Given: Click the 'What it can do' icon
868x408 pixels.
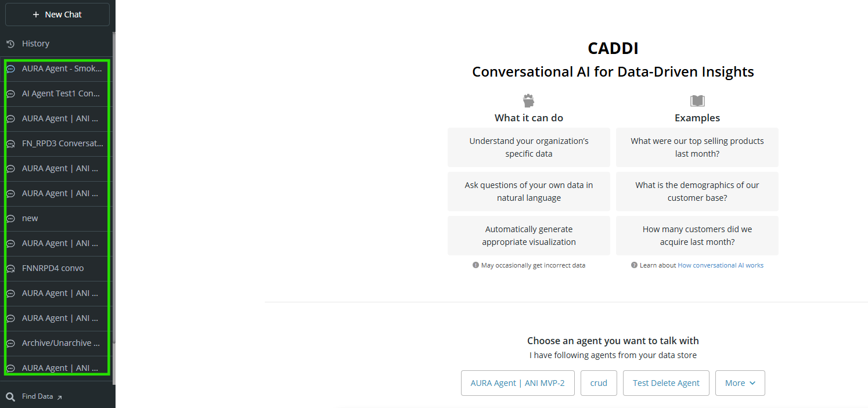Looking at the screenshot, I should pos(528,100).
